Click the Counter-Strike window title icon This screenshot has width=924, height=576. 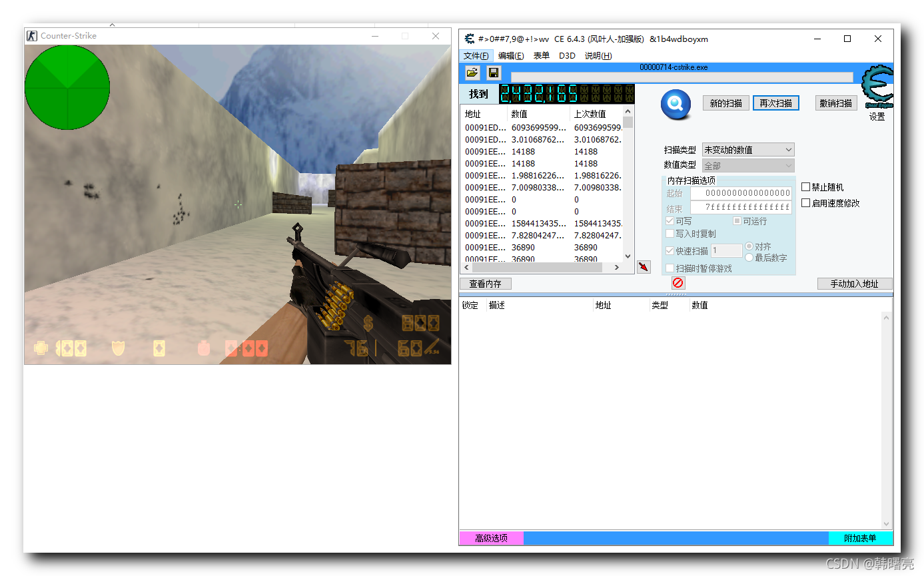coord(32,35)
